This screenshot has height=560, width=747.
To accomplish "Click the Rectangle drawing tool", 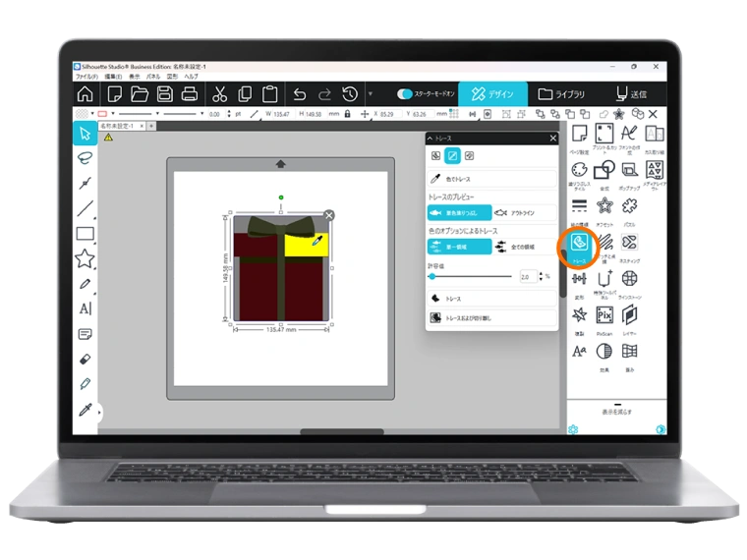I will 86,234.
